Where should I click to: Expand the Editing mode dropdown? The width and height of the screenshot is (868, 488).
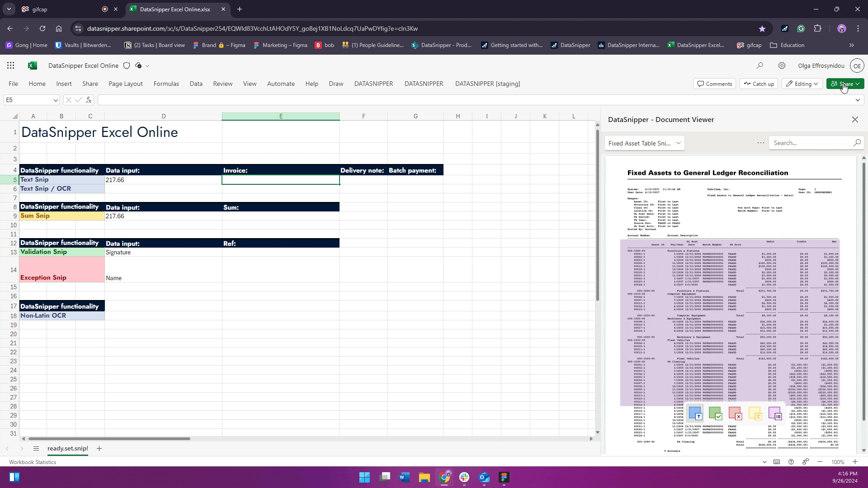tap(802, 84)
